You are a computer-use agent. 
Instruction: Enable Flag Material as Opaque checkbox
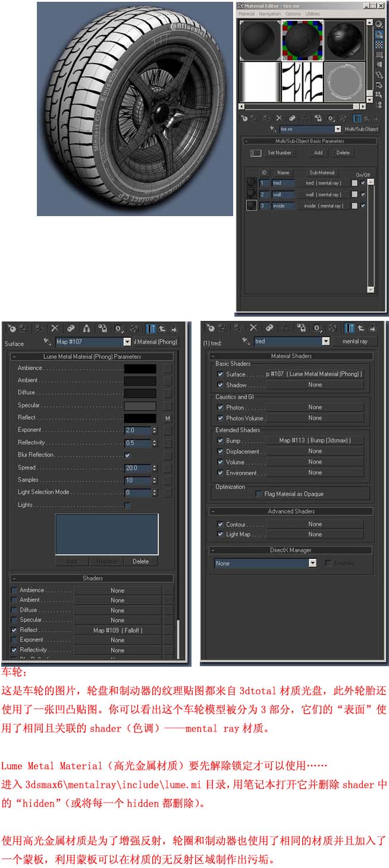tap(259, 494)
